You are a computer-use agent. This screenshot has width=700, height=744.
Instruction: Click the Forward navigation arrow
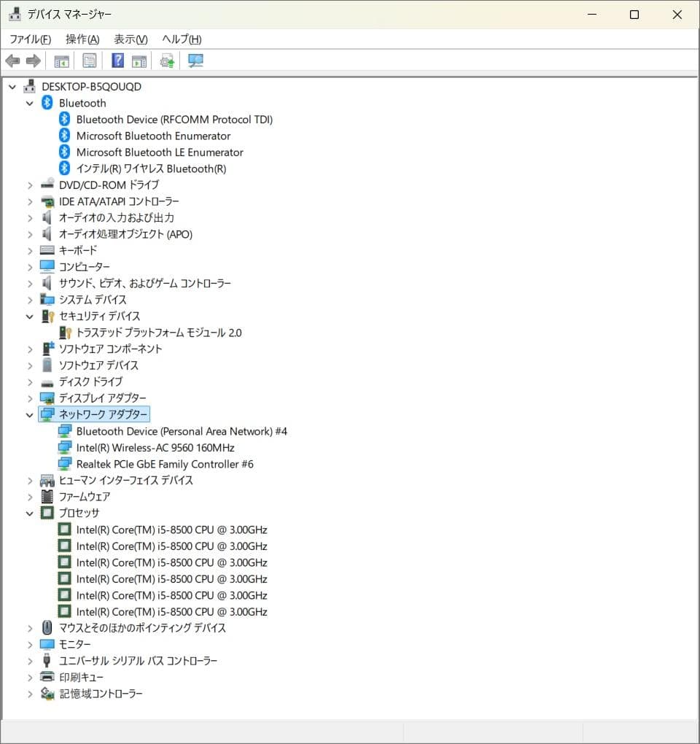click(x=33, y=61)
